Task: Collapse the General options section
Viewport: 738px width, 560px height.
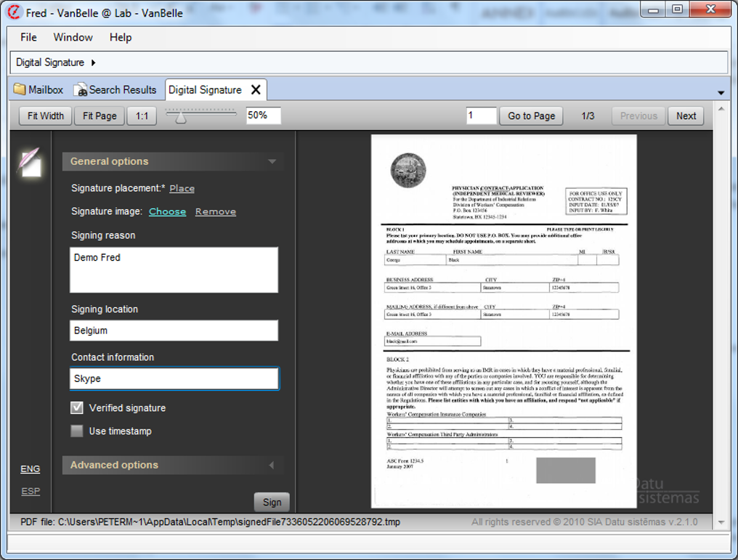Action: (x=272, y=161)
